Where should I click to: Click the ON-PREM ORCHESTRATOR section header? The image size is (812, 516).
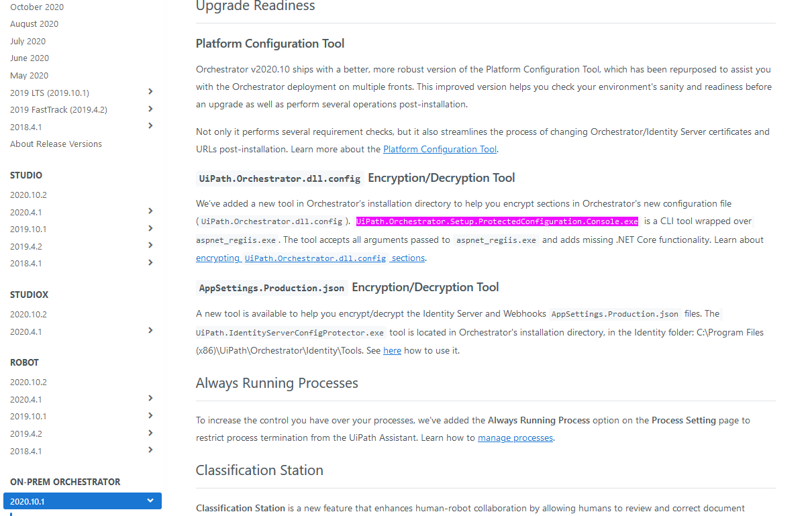point(65,482)
